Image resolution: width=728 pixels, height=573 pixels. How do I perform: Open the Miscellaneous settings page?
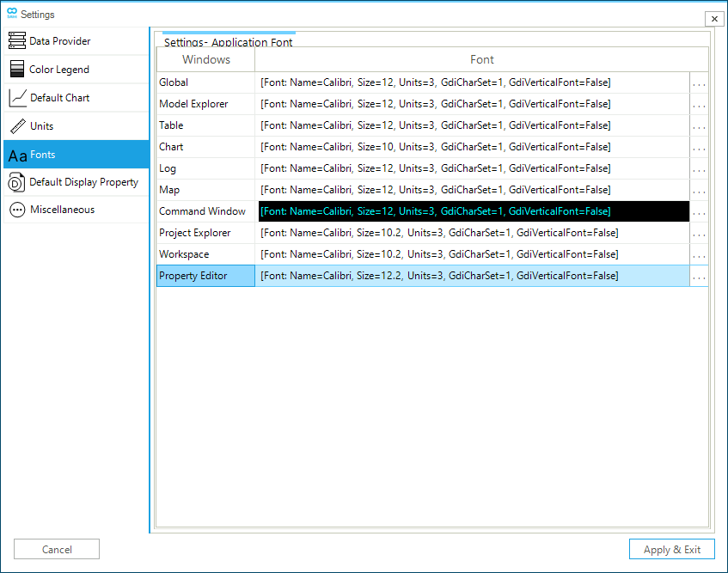pos(62,210)
